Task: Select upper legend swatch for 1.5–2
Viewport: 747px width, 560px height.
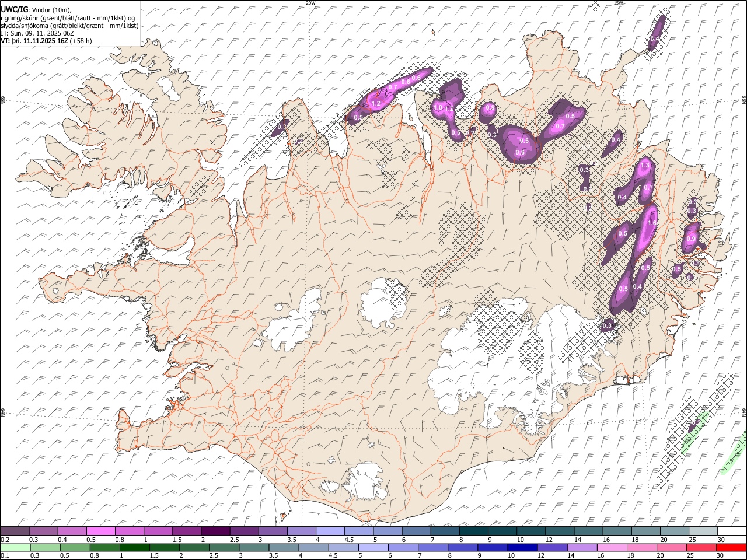Action: point(187,531)
